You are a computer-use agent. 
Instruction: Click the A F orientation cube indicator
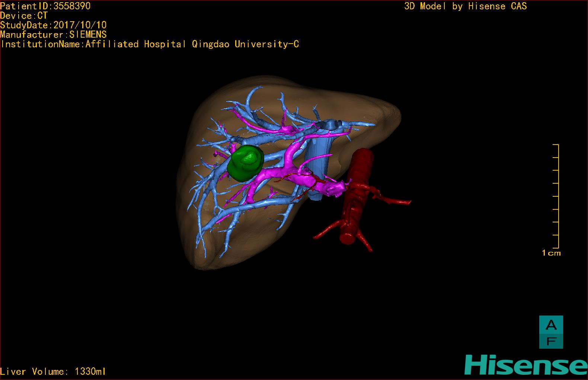(x=551, y=332)
